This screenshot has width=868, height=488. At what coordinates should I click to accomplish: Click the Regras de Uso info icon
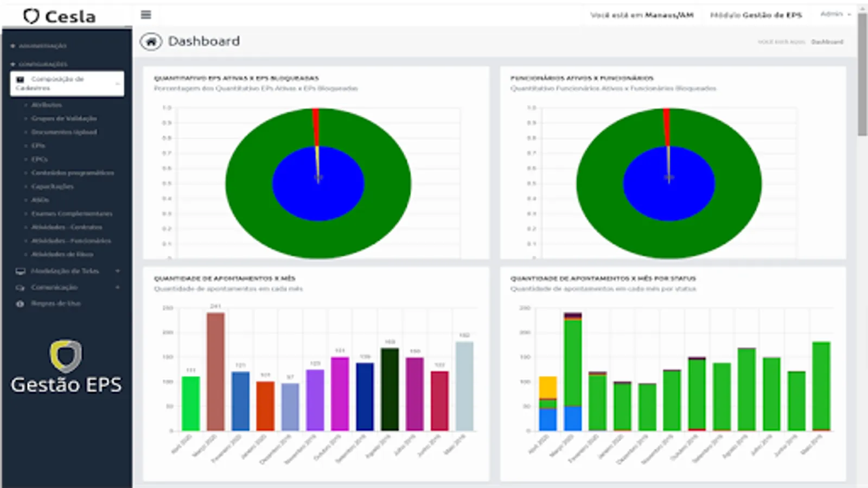pos(20,304)
